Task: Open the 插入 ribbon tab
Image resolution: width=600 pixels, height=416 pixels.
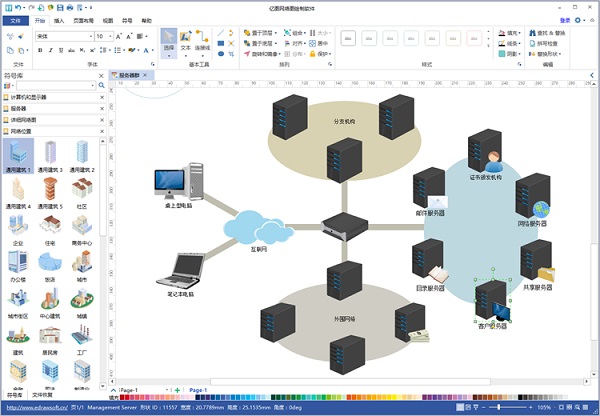Action: [60, 19]
